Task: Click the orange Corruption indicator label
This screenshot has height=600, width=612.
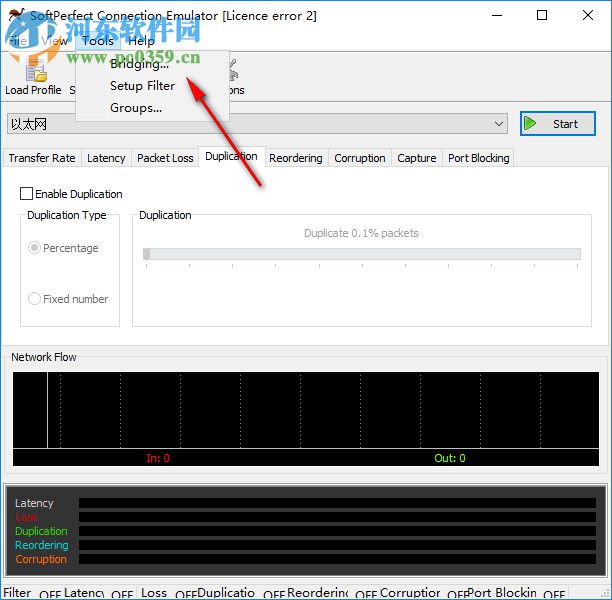Action: pos(41,559)
